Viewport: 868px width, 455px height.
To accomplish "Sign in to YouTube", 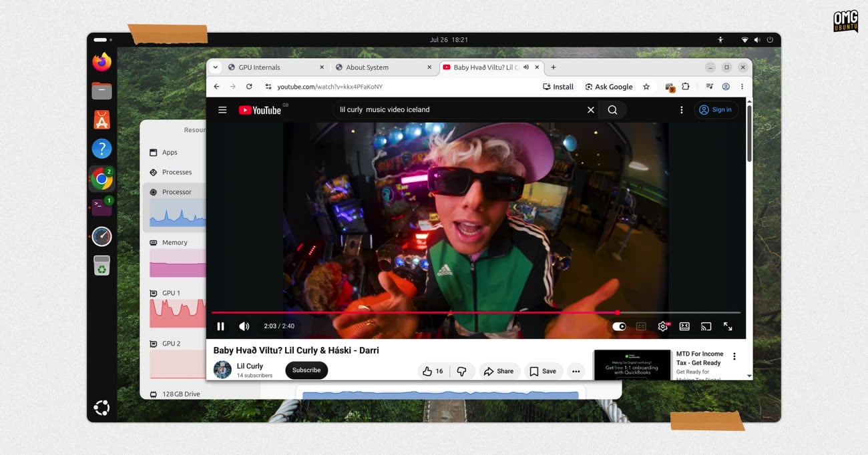I will click(x=716, y=109).
